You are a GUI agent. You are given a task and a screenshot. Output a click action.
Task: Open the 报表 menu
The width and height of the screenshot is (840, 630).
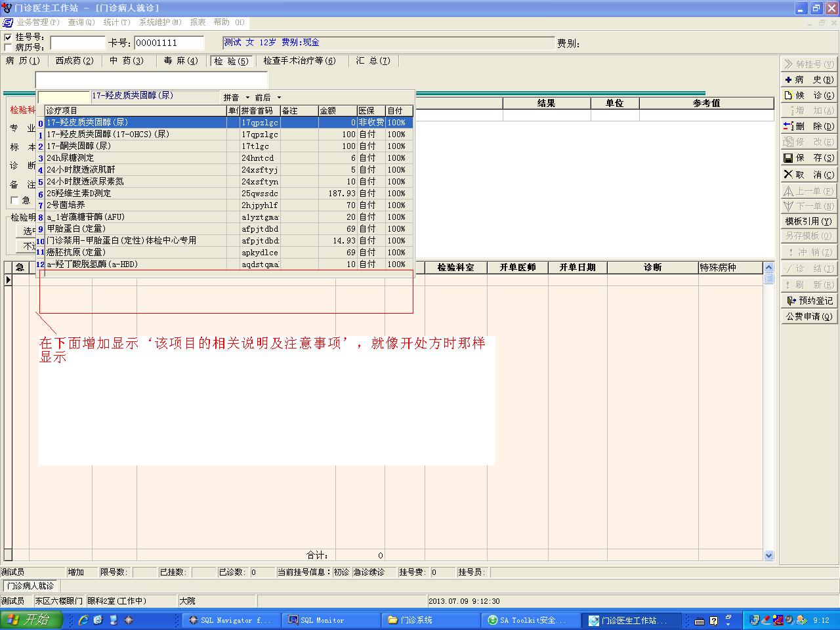198,22
